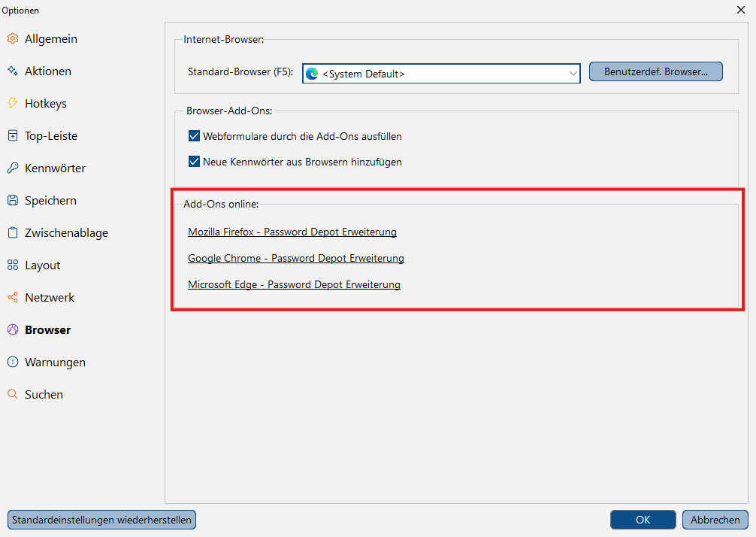Screen dimensions: 756x537
Task: Click the Benutzerdef. Browser... button
Action: [656, 71]
